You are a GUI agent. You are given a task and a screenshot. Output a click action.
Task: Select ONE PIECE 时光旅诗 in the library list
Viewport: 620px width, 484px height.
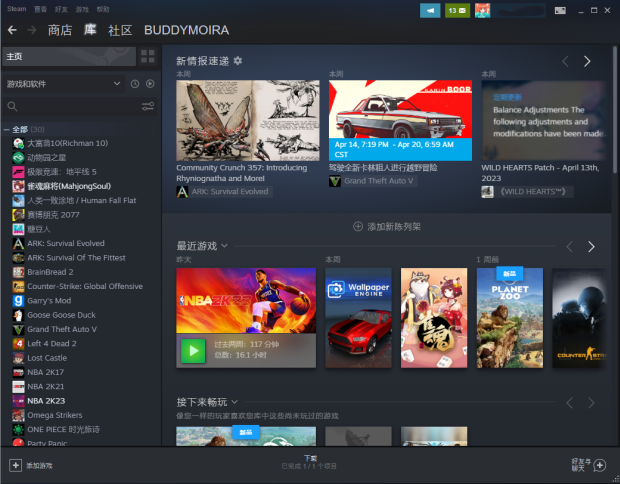coord(63,429)
